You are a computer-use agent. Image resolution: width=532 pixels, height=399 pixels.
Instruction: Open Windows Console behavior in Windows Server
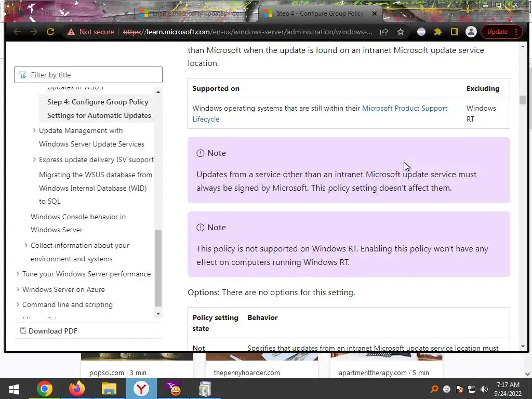pos(78,223)
